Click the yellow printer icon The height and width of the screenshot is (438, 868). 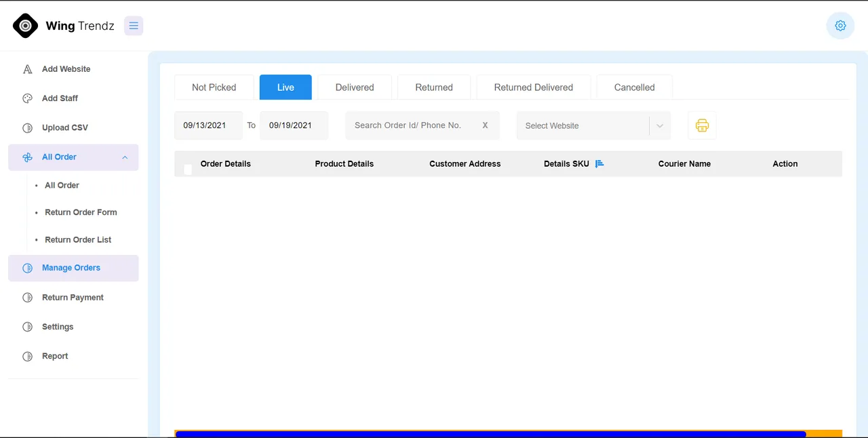702,125
